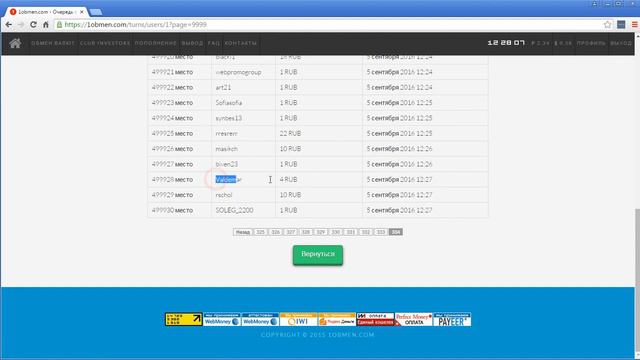Image resolution: width=640 pixels, height=360 pixels.
Task: Go to pagination page 330
Action: 336,232
